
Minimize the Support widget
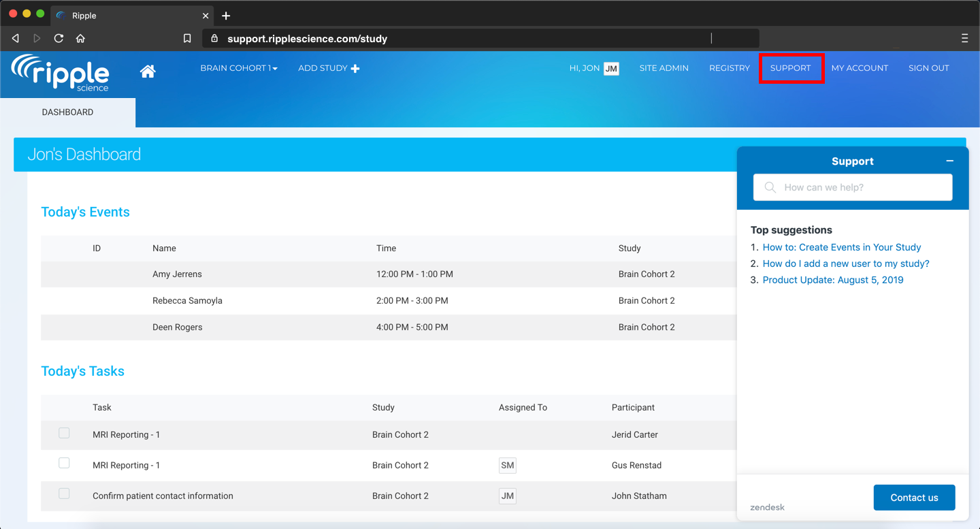[949, 161]
